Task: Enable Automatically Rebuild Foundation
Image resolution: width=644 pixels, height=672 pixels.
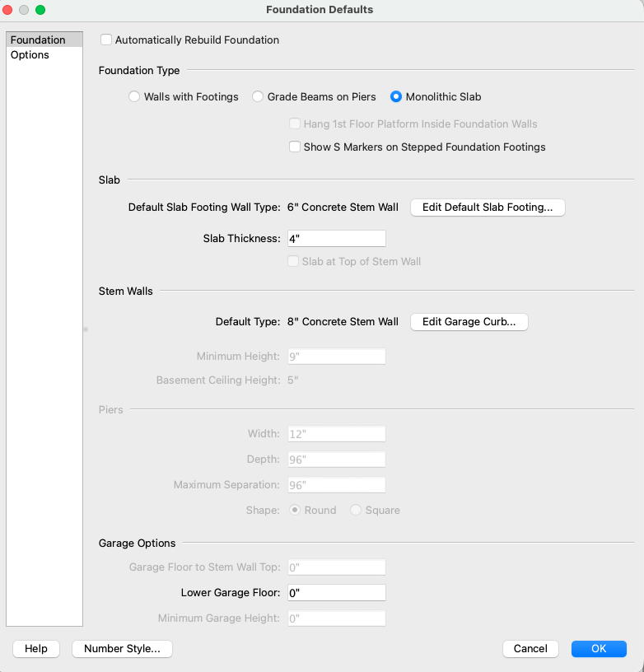Action: pos(106,40)
